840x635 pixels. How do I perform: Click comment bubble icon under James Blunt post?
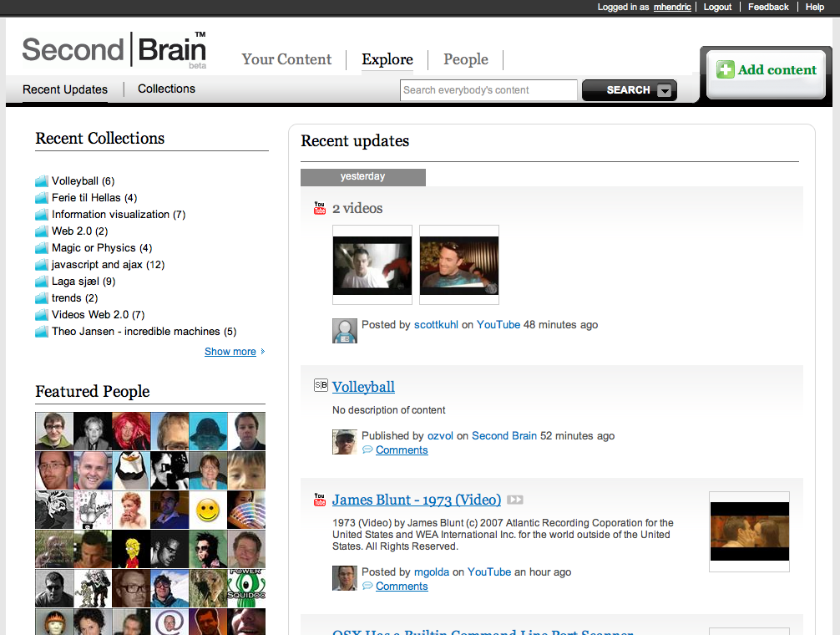(367, 587)
